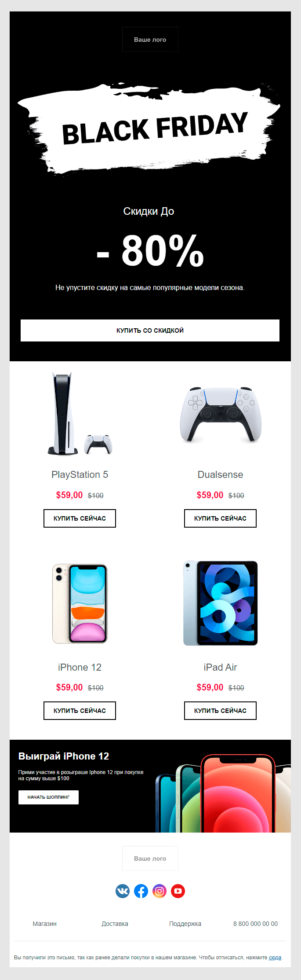Open the YouTube social icon
The height and width of the screenshot is (980, 301).
pos(178,891)
